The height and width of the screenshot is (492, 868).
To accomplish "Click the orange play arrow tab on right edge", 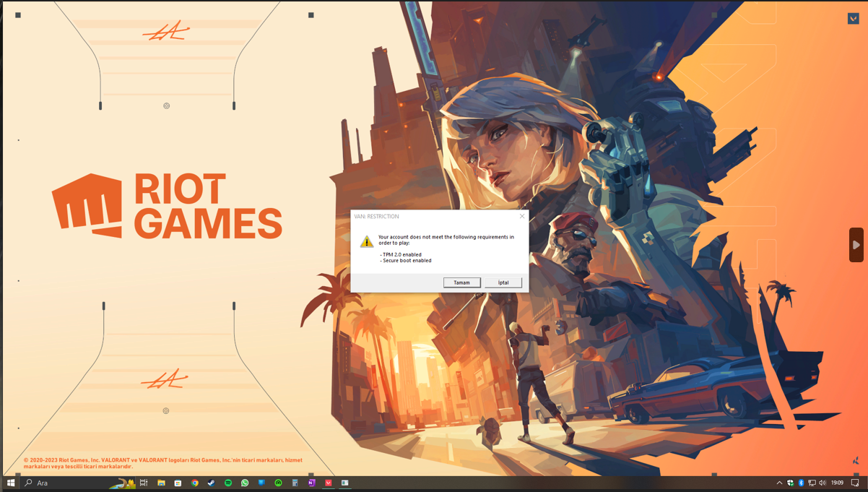I will pos(856,245).
